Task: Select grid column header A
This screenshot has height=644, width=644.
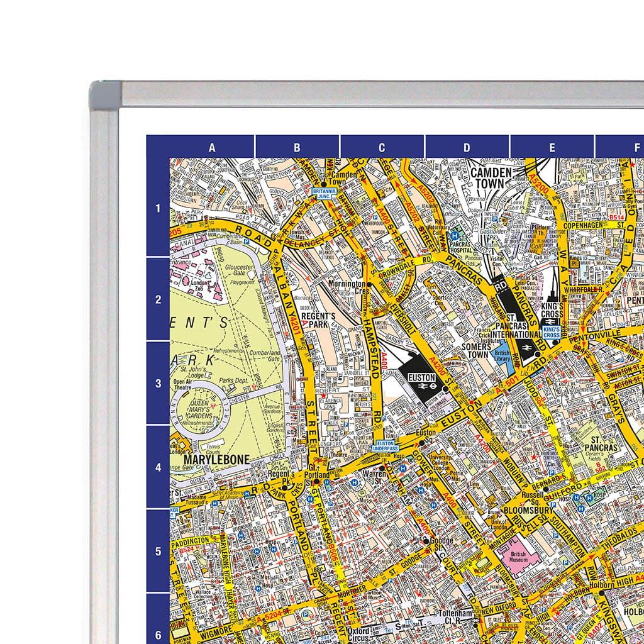Action: tap(212, 147)
